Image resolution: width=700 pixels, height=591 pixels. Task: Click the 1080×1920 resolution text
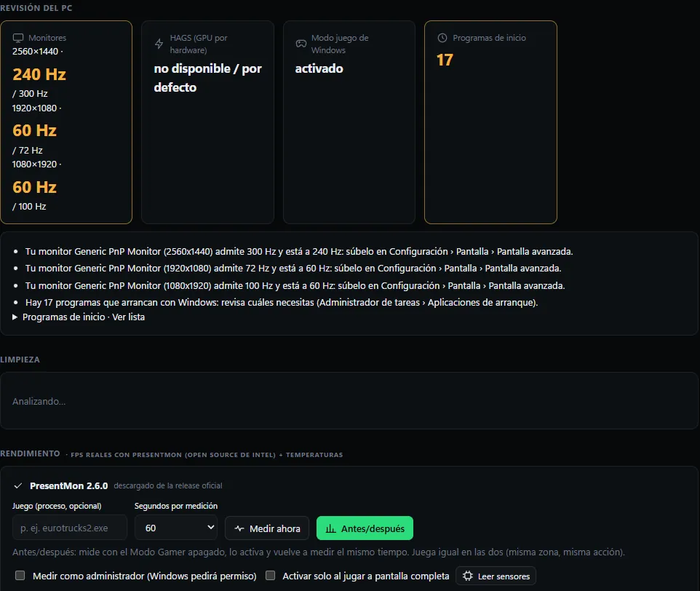pyautogui.click(x=34, y=164)
